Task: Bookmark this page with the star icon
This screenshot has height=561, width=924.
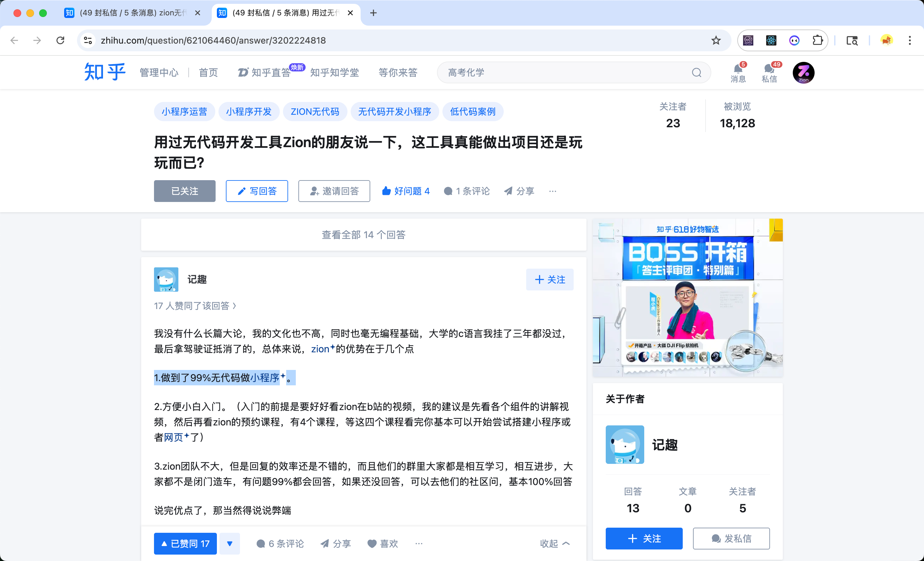Action: point(716,40)
